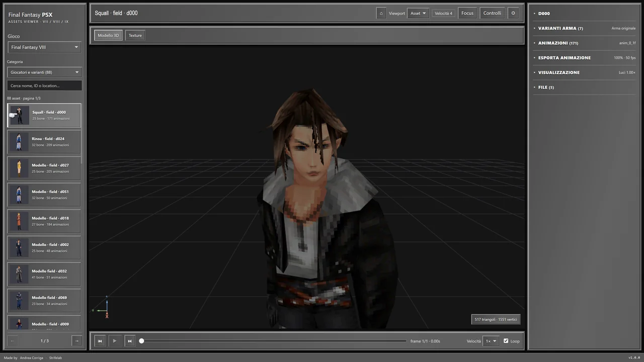Jump to the first animation frame
The height and width of the screenshot is (362, 644).
click(100, 341)
